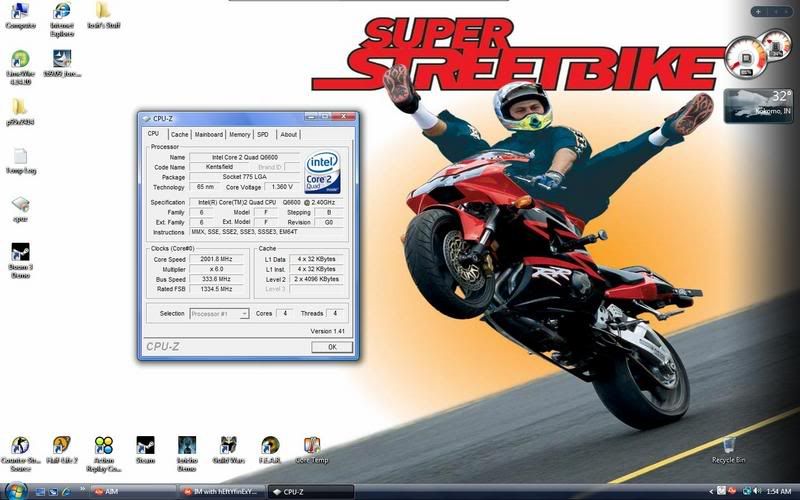Expand the Processor #1 selection dropdown
The width and height of the screenshot is (800, 500).
click(219, 313)
